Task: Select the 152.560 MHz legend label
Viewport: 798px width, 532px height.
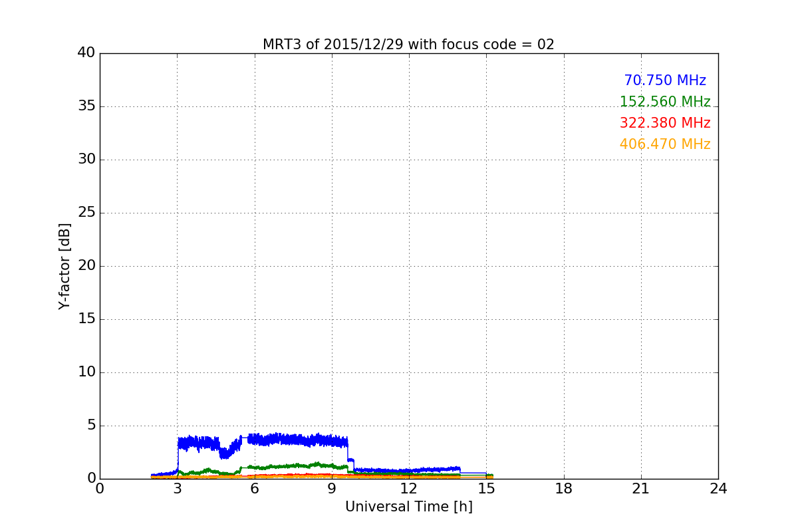Action: click(665, 102)
